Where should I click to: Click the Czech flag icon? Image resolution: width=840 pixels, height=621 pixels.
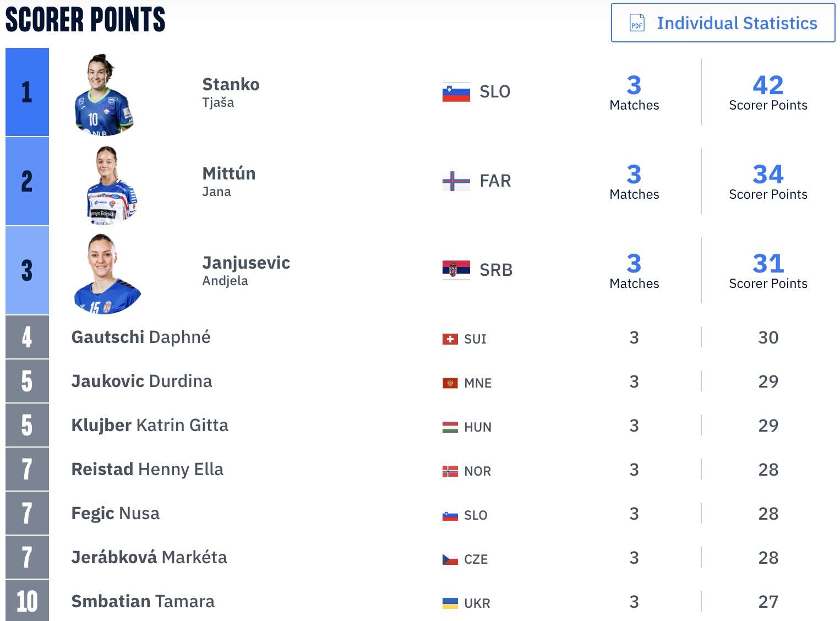450,559
